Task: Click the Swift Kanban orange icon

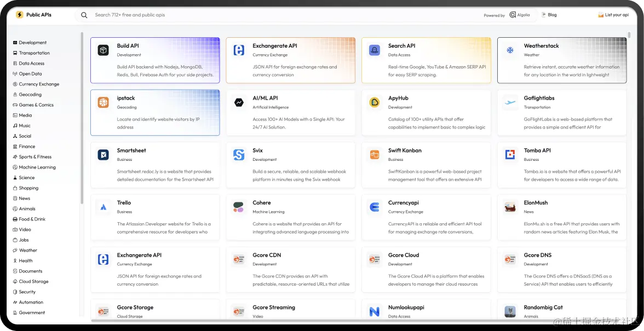Action: tap(374, 155)
